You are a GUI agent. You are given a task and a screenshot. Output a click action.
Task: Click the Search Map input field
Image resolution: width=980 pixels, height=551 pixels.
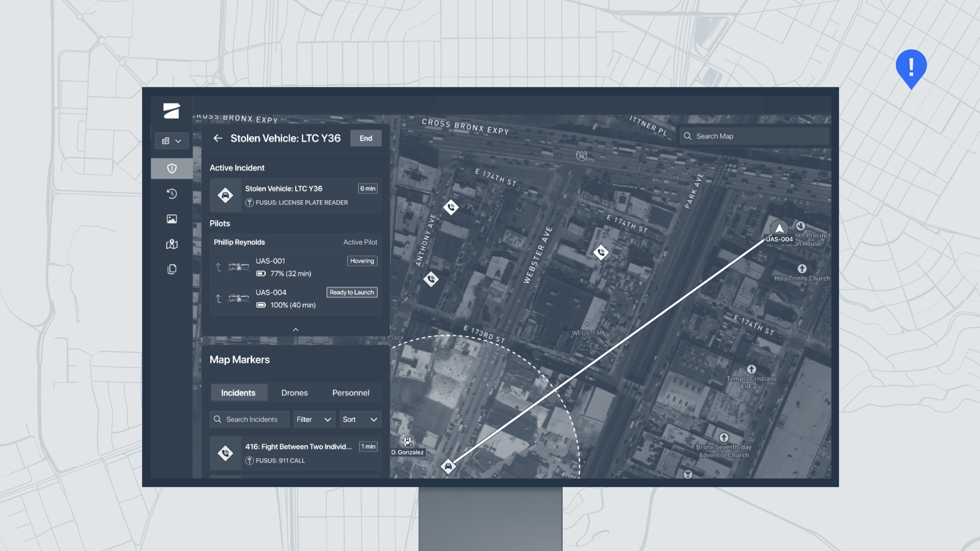[x=754, y=136]
